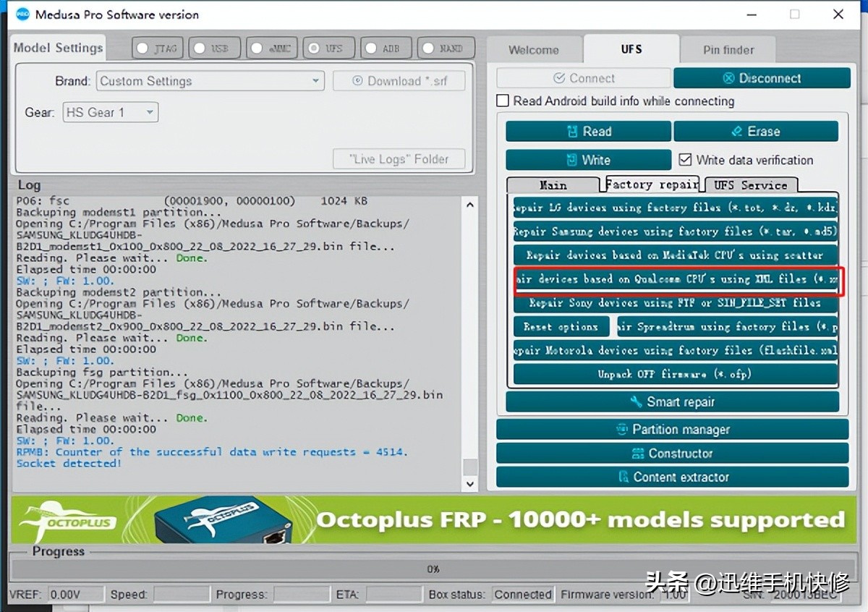Image resolution: width=868 pixels, height=612 pixels.
Task: Click the Medusa Pro app logo icon
Action: [22, 14]
